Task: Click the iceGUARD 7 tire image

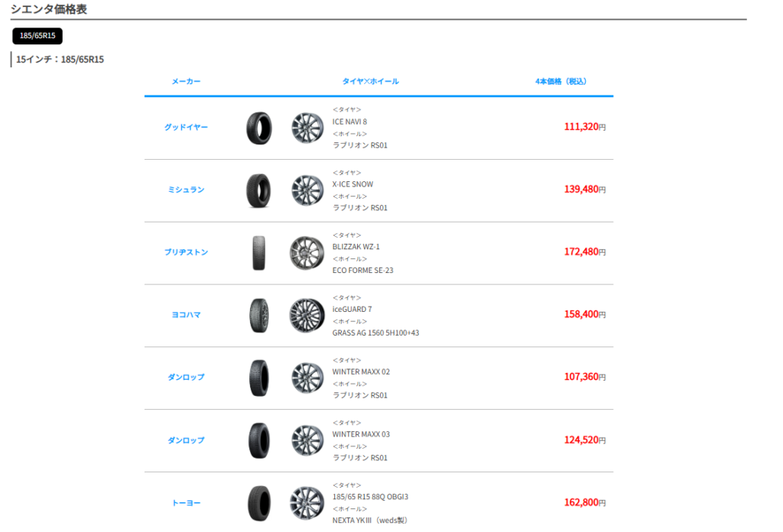Action: point(258,315)
